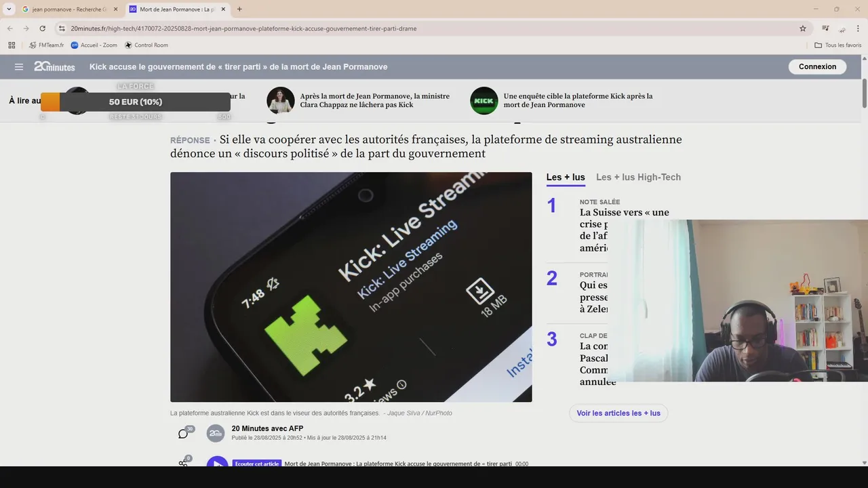This screenshot has height=488, width=868.
Task: Bookmark this page with the star icon
Action: pyautogui.click(x=803, y=28)
